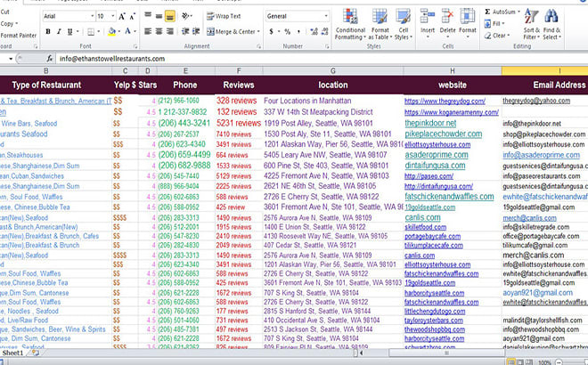588x365 pixels.
Task: Add a new worksheet next to Sheet1
Action: click(36, 353)
